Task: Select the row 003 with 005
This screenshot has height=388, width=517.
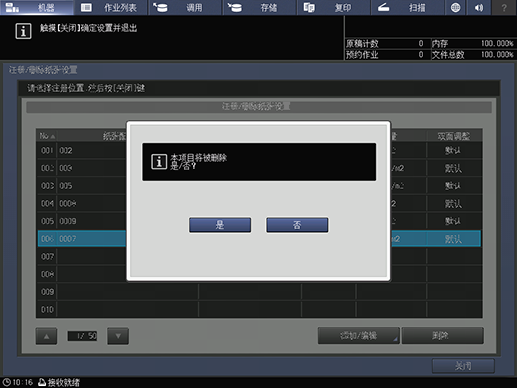Action: coord(259,186)
